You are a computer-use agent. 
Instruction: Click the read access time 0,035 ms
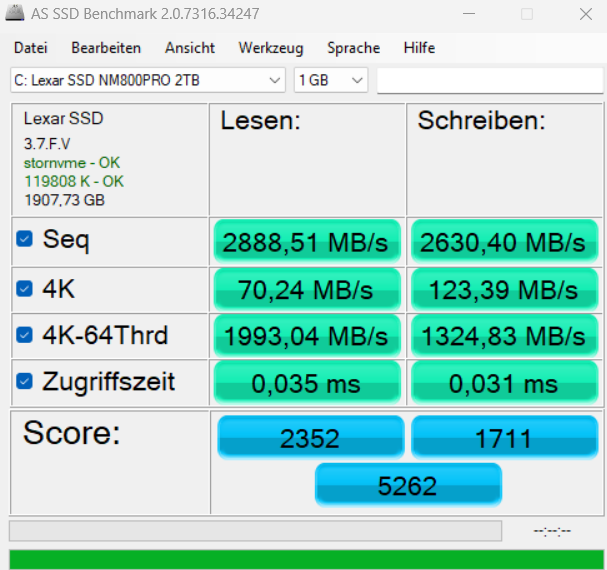(307, 383)
